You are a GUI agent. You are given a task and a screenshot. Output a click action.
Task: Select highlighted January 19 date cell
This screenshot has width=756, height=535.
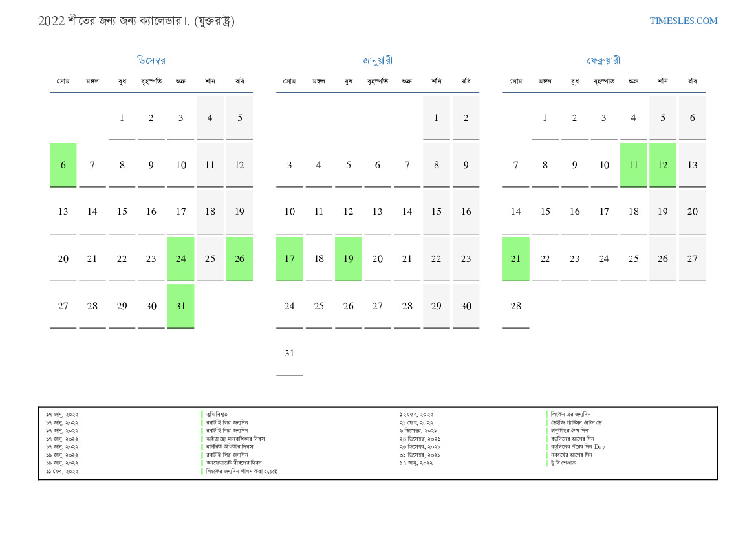pyautogui.click(x=348, y=259)
